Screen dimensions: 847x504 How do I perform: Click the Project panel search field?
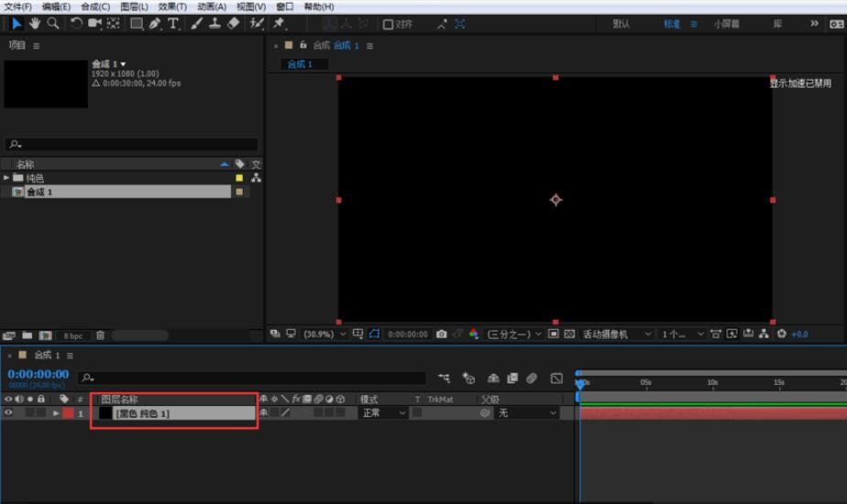point(131,144)
